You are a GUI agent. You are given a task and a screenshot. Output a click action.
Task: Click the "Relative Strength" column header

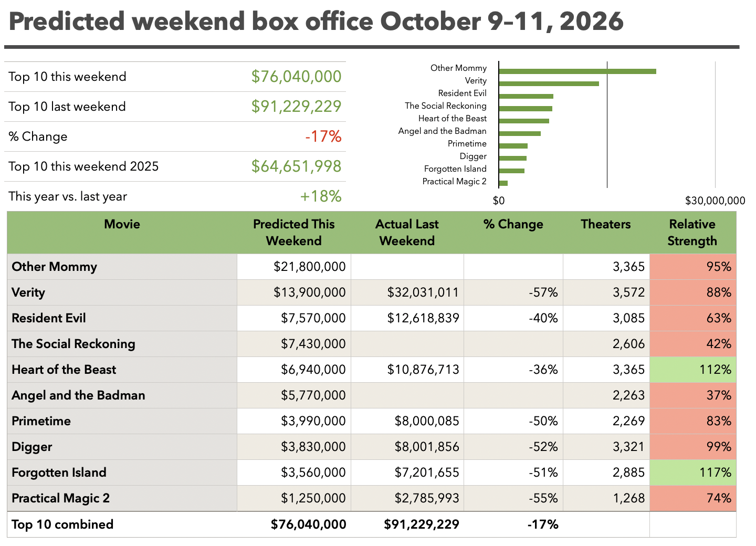pos(692,233)
